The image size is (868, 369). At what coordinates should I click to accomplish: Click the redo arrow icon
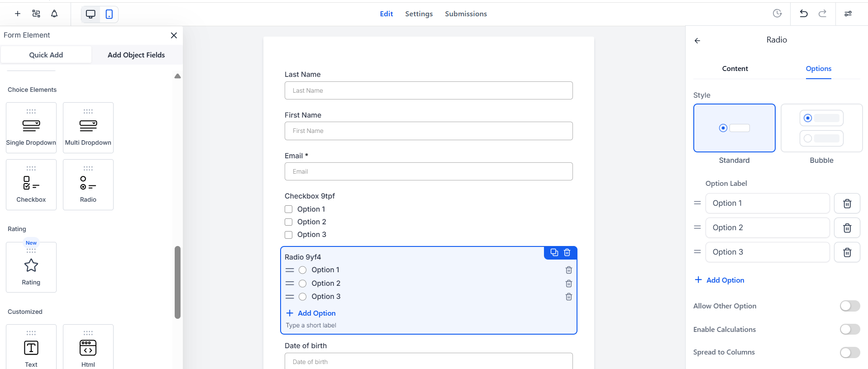[822, 14]
